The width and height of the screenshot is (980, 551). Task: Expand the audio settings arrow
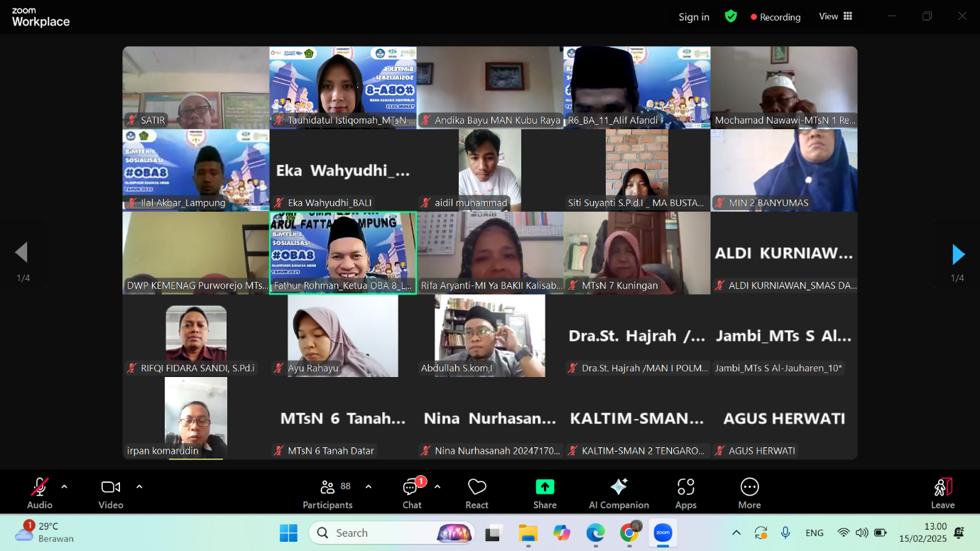(x=65, y=486)
